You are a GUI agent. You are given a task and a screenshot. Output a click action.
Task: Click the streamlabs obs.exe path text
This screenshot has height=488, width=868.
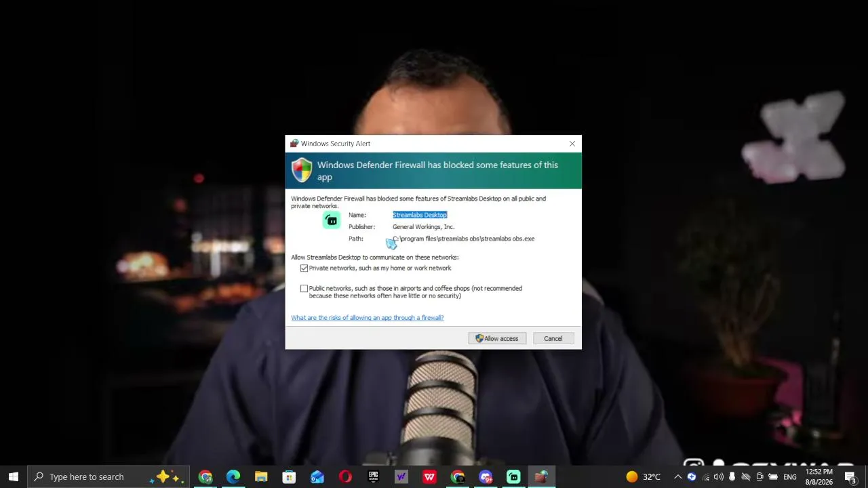(464, 239)
